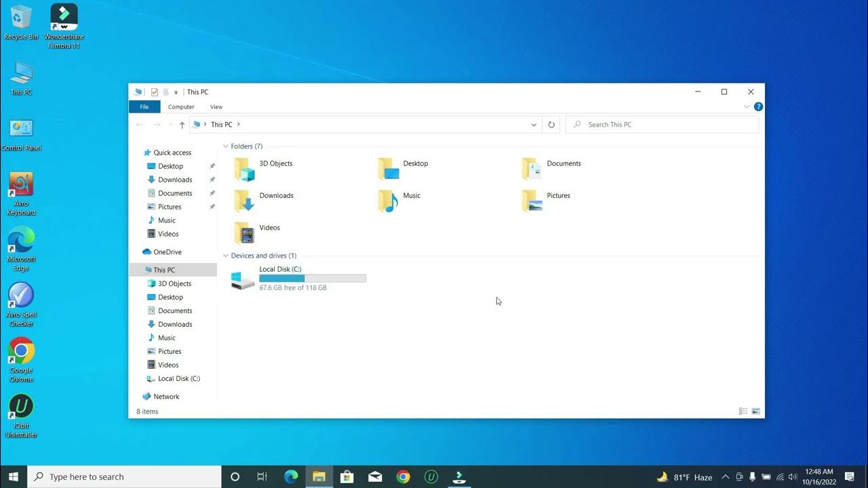Click Local Disk (C:) storage usage bar

(313, 279)
